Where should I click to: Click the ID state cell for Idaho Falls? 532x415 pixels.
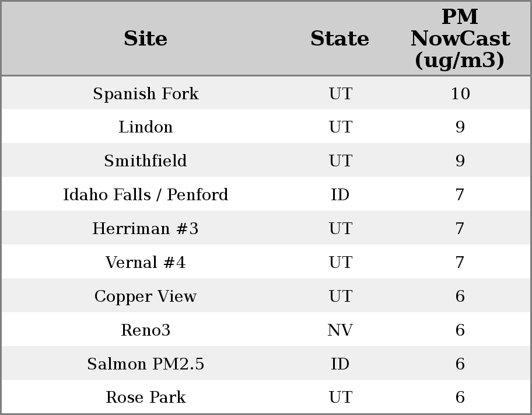tap(340, 195)
